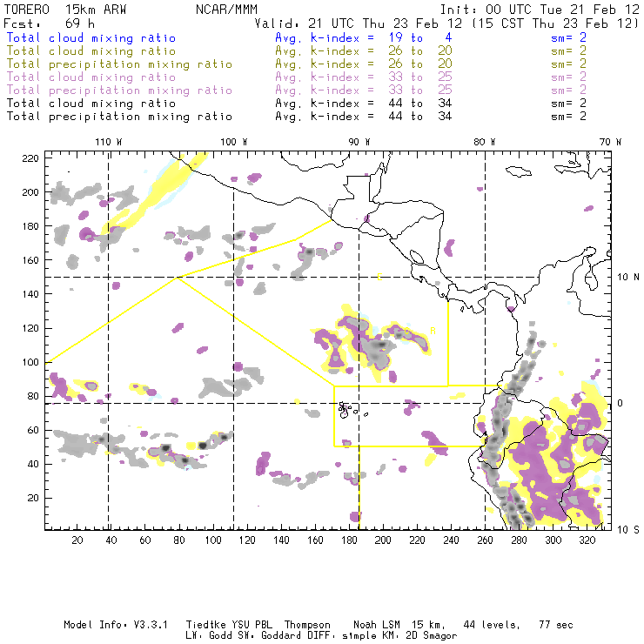Click the "70 W" longitude label
This screenshot has width=644, height=644.
click(610, 142)
